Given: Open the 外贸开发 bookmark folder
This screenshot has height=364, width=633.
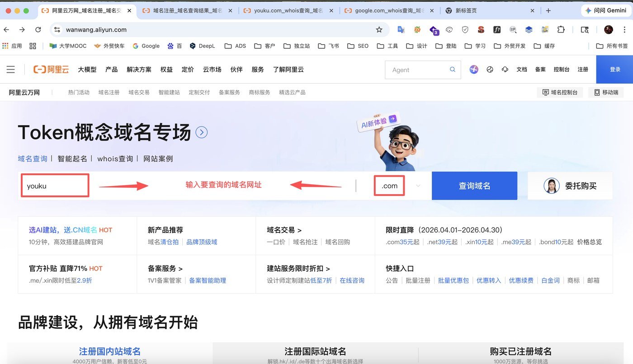Looking at the screenshot, I should click(x=510, y=46).
